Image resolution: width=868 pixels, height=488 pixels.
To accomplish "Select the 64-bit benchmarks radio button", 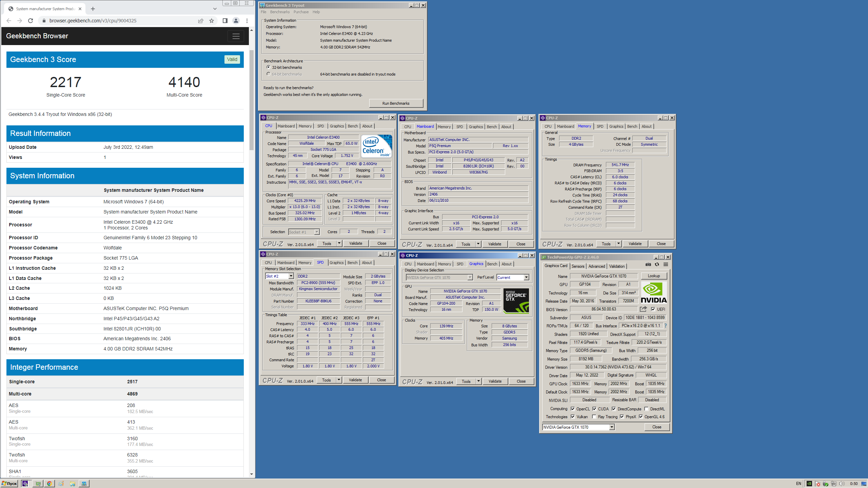I will (268, 74).
